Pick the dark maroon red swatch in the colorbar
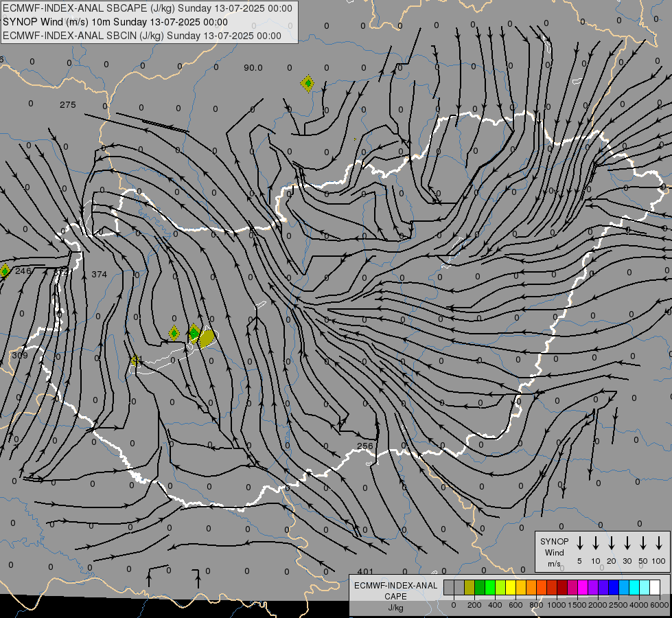This screenshot has width=672, height=618. [562, 587]
